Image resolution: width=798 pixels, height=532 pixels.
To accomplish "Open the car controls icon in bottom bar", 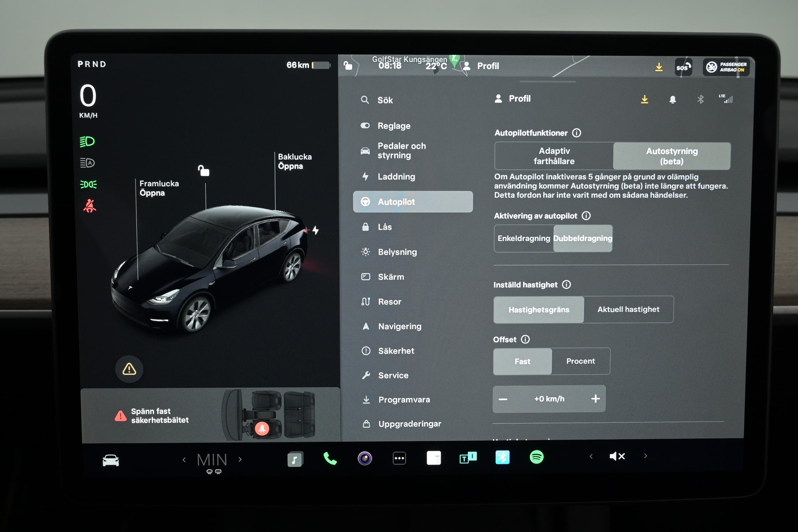I will (111, 461).
